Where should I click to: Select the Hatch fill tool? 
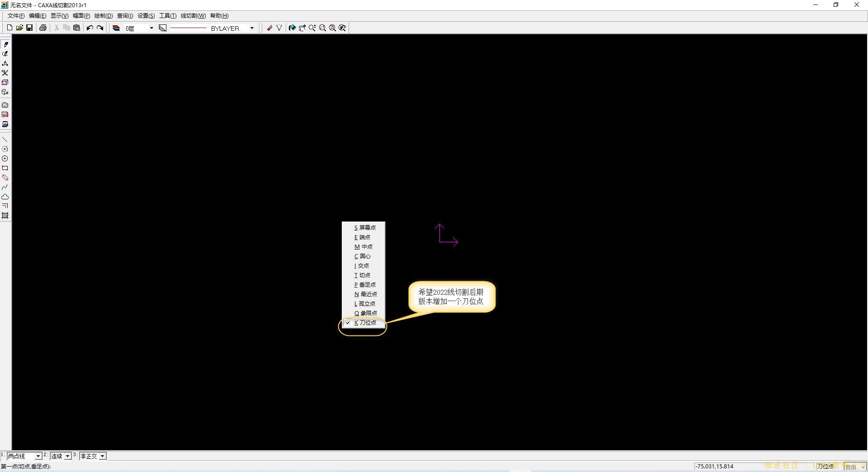click(5, 216)
